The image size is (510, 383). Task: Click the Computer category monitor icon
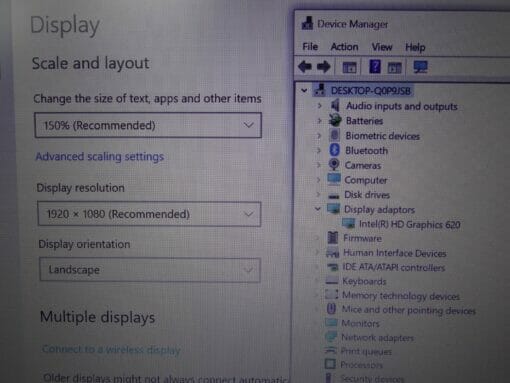pyautogui.click(x=334, y=179)
